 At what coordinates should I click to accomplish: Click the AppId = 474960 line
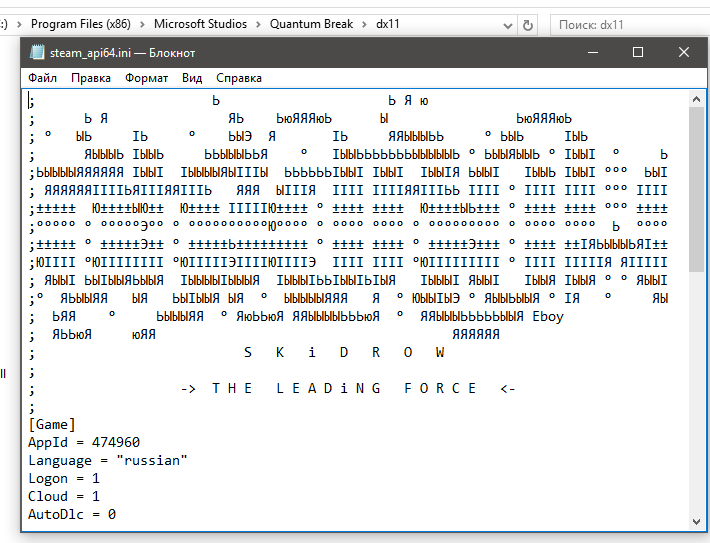pyautogui.click(x=84, y=442)
